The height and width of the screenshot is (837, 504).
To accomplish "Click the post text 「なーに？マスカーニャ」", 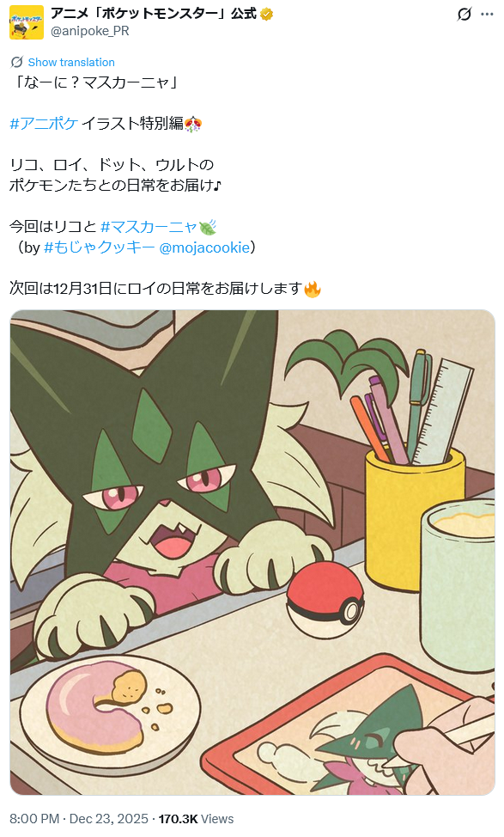I will (x=96, y=82).
